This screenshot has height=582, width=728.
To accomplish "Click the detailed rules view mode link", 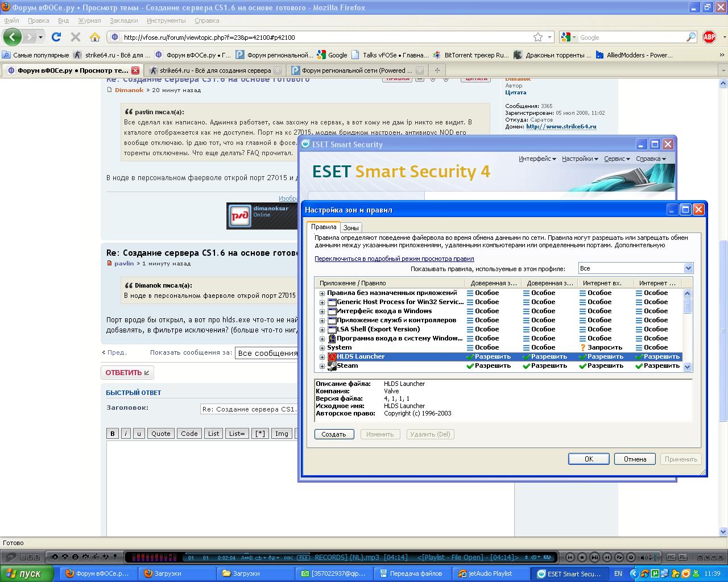I will pyautogui.click(x=394, y=259).
